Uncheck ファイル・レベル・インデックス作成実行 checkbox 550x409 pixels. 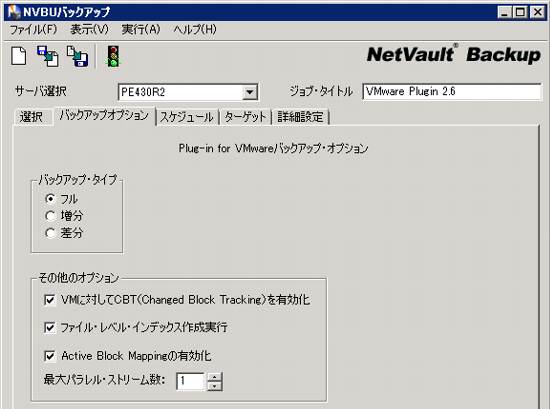(50, 328)
